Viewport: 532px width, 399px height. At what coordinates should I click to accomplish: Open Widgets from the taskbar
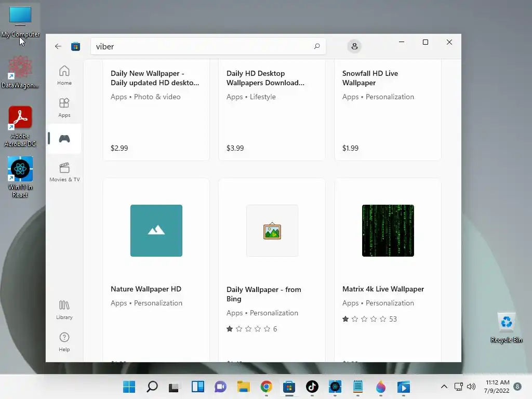pos(198,387)
